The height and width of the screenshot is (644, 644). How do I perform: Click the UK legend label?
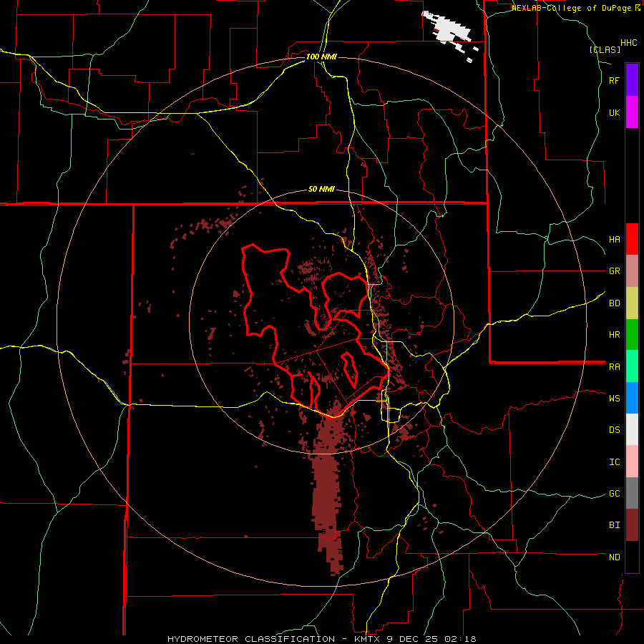614,112
